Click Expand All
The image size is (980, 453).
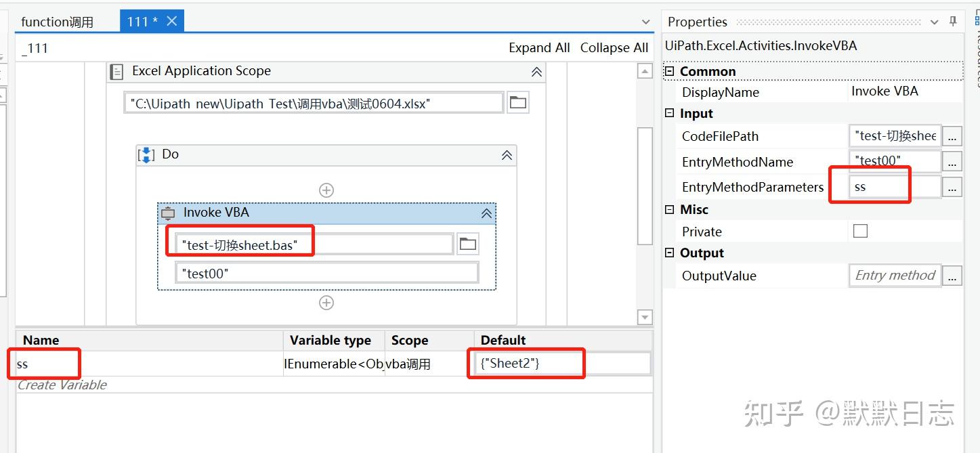(539, 47)
